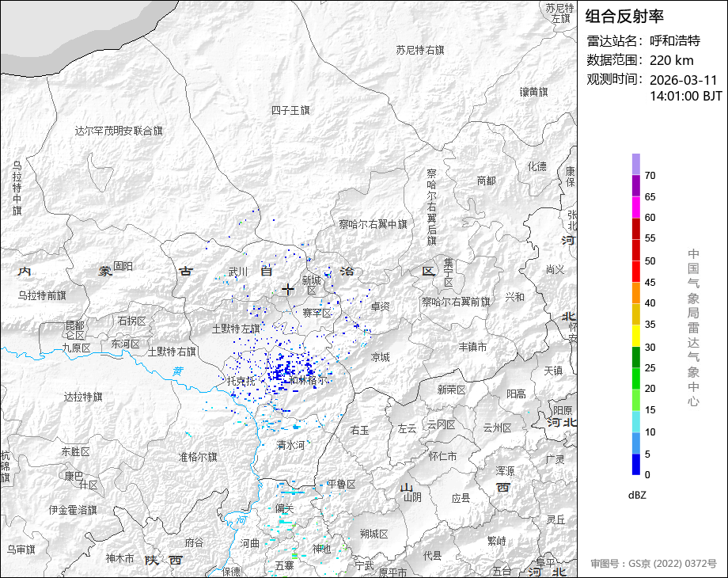
Task: Click the blue 0 dBZ legend color
Action: point(636,464)
